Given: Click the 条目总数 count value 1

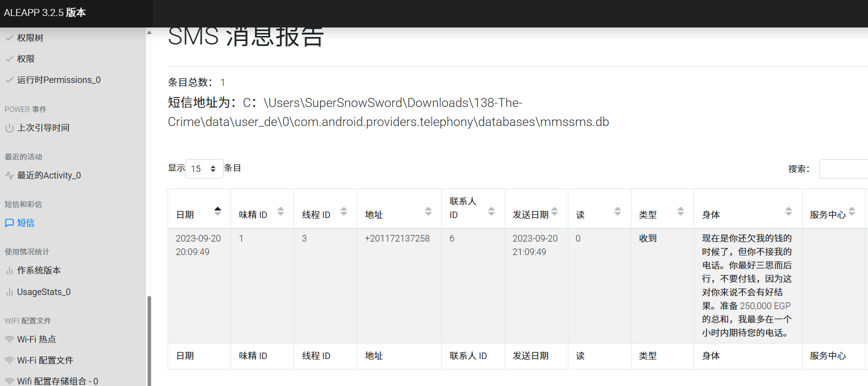Looking at the screenshot, I should [223, 82].
